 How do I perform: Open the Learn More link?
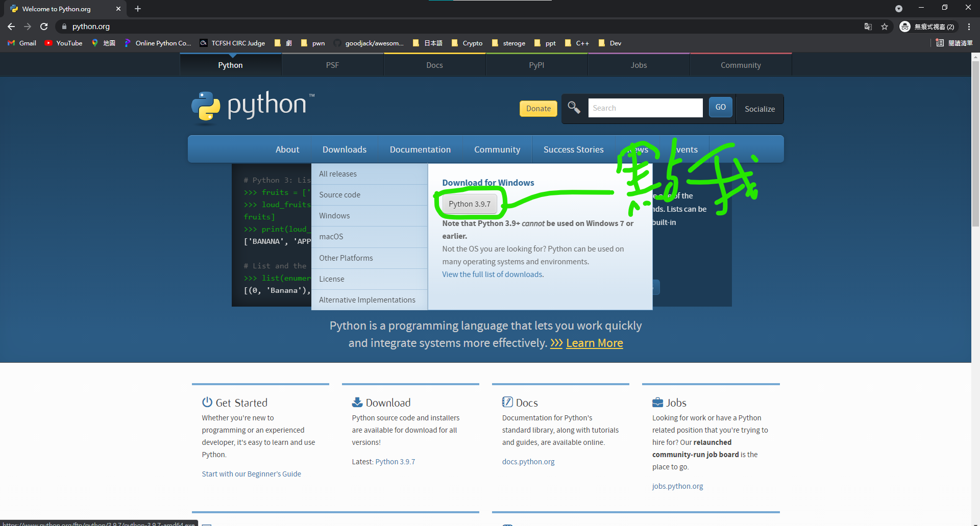[x=594, y=343]
